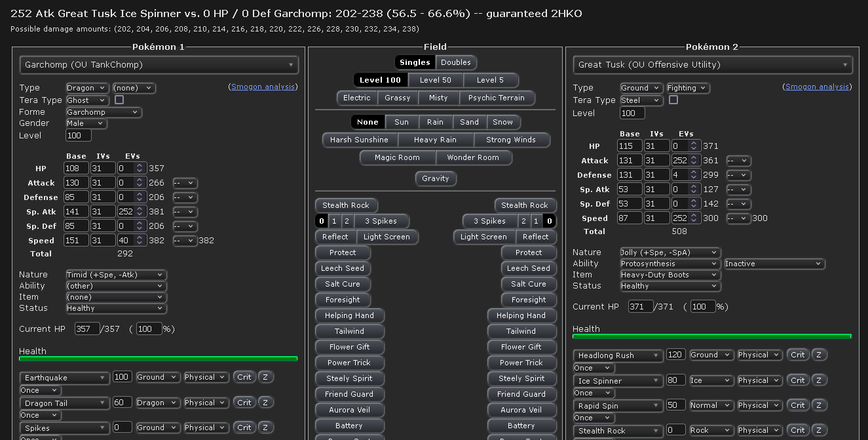Screen dimensions: 868x440
Task: Toggle Crit for Headlong Rush
Action: (x=798, y=355)
